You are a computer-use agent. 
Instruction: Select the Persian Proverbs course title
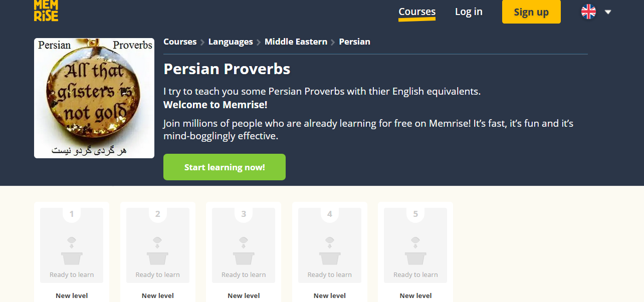(227, 69)
